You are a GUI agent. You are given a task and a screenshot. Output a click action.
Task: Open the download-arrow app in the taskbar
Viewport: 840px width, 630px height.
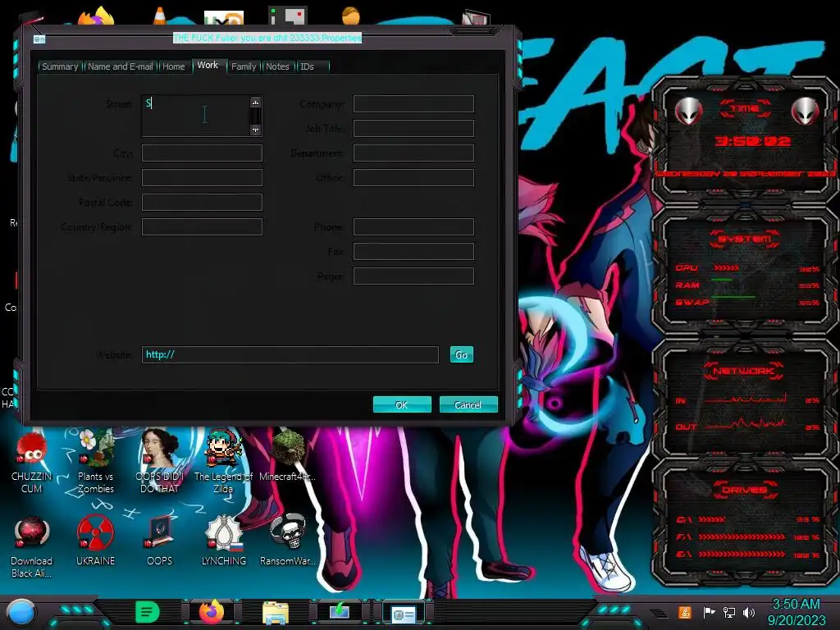(x=339, y=612)
